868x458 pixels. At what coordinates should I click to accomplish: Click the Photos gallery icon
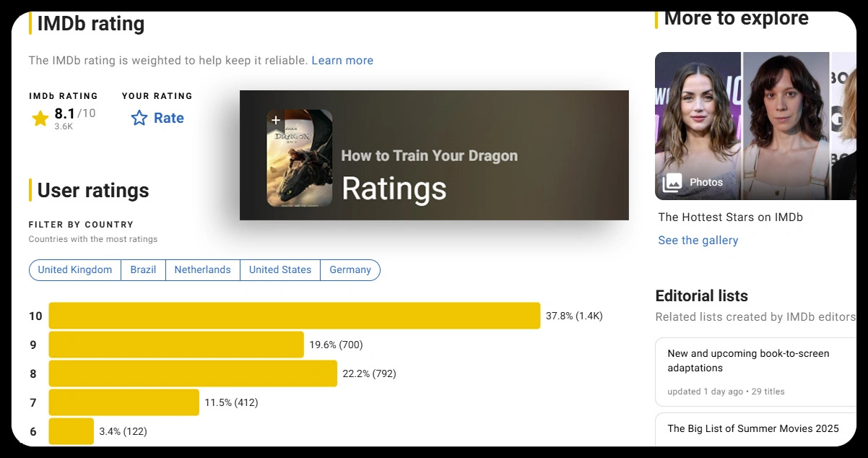(x=673, y=182)
